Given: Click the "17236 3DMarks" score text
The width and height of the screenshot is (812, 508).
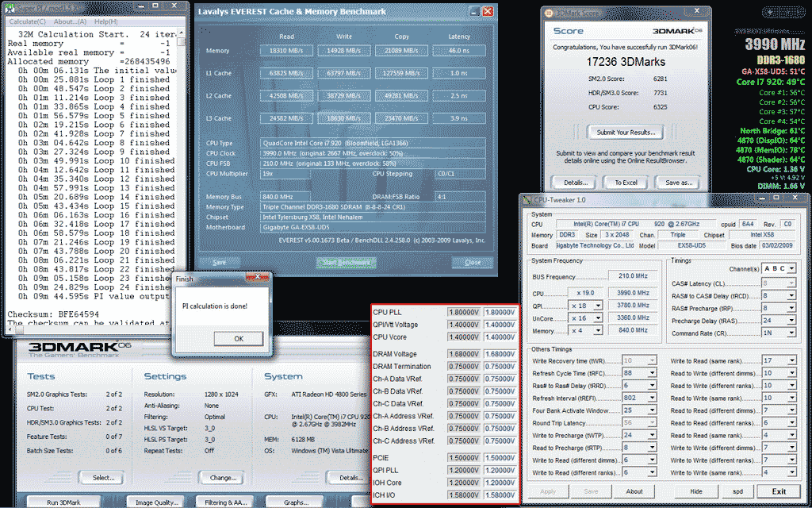Looking at the screenshot, I should [626, 62].
